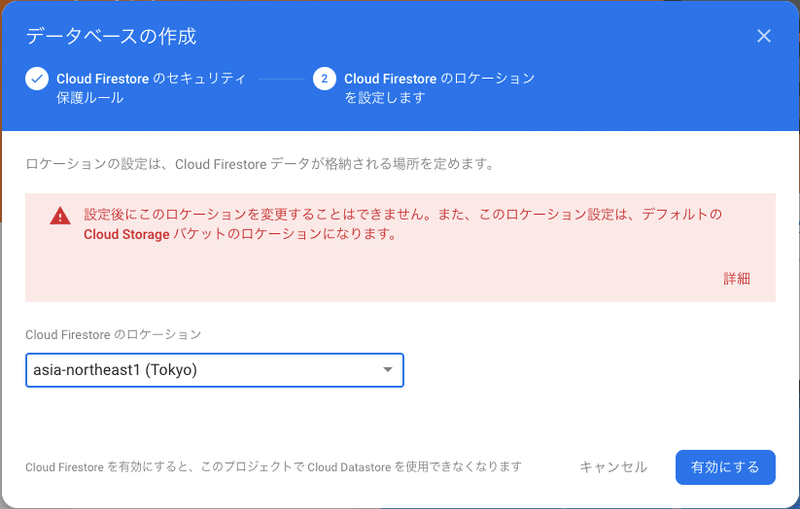Click the step 2 number circle icon
This screenshot has height=509, width=800.
[324, 79]
